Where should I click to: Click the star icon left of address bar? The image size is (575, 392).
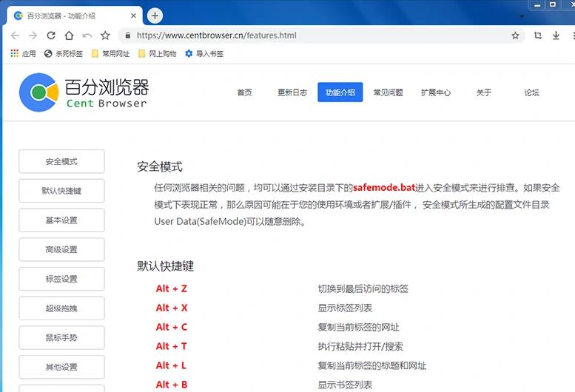105,36
